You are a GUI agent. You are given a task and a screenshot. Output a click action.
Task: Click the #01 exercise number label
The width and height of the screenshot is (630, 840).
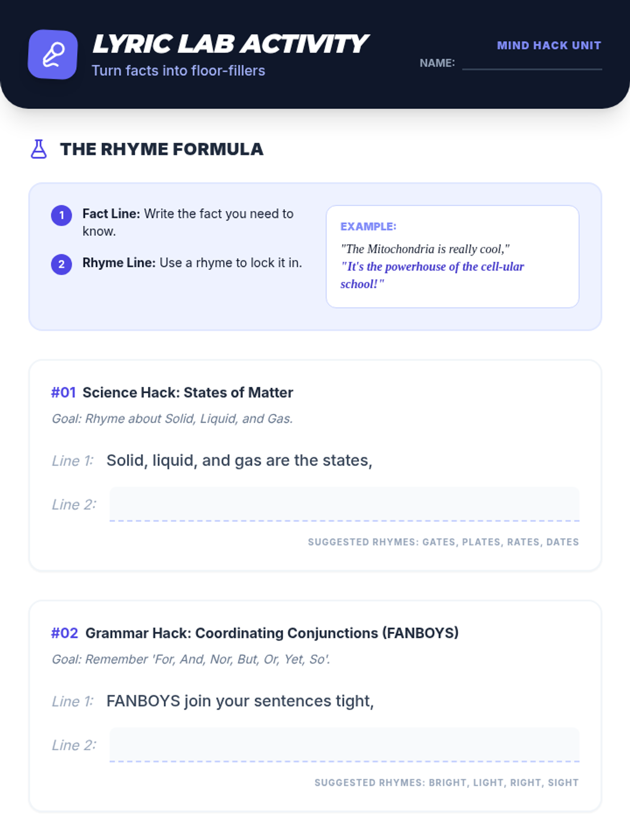pyautogui.click(x=64, y=392)
